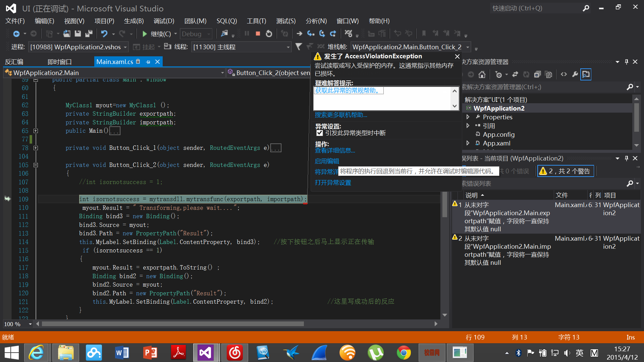The image size is (644, 362).
Task: Open the thread dropdown
Action: pos(288,47)
